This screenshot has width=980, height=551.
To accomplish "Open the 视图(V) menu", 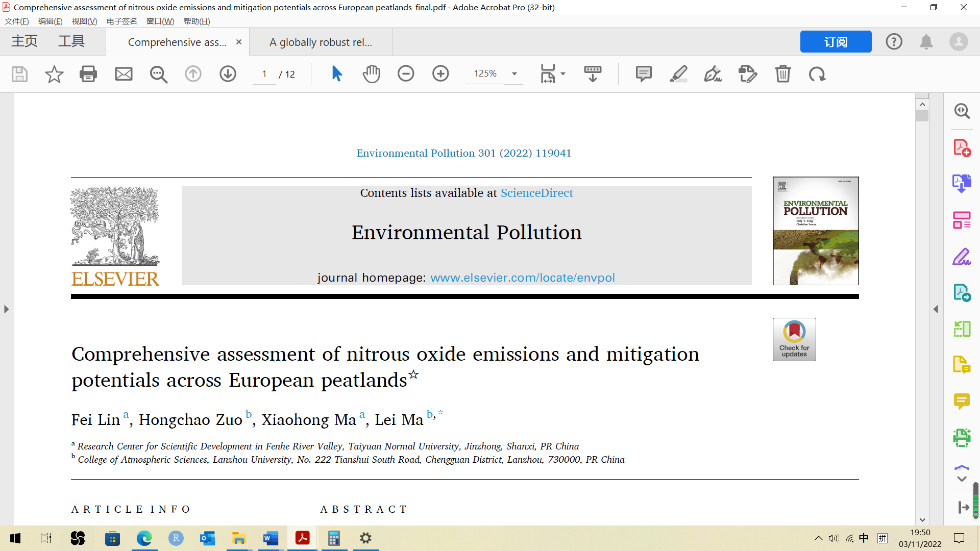I will pyautogui.click(x=84, y=21).
